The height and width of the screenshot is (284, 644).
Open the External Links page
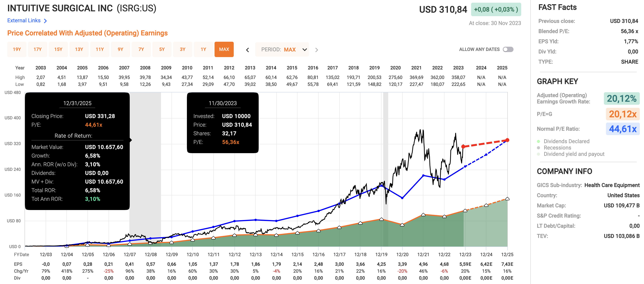[x=24, y=21]
